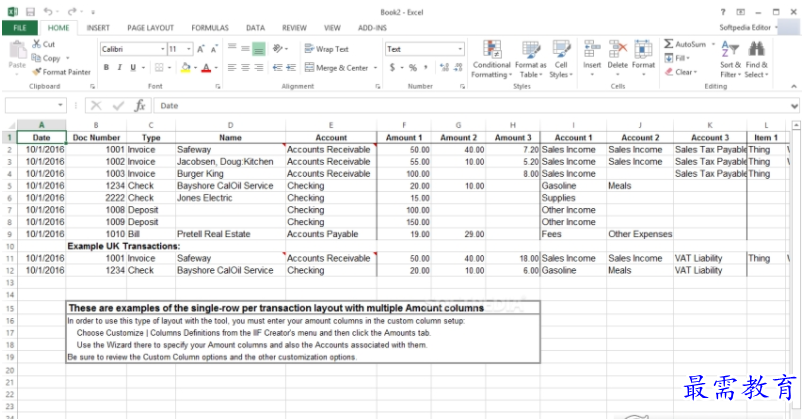Open Sort & Filter menu
Image resolution: width=805 pixels, height=419 pixels.
[730, 59]
